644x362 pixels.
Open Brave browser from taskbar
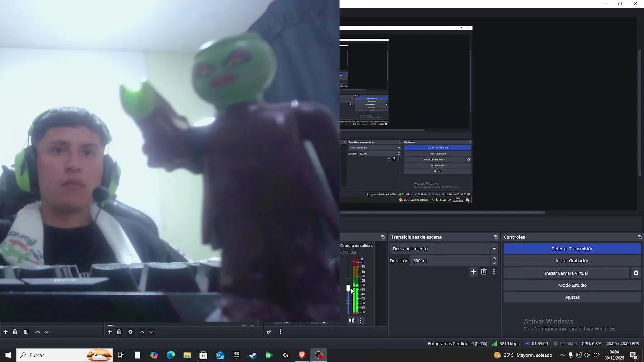(x=302, y=355)
